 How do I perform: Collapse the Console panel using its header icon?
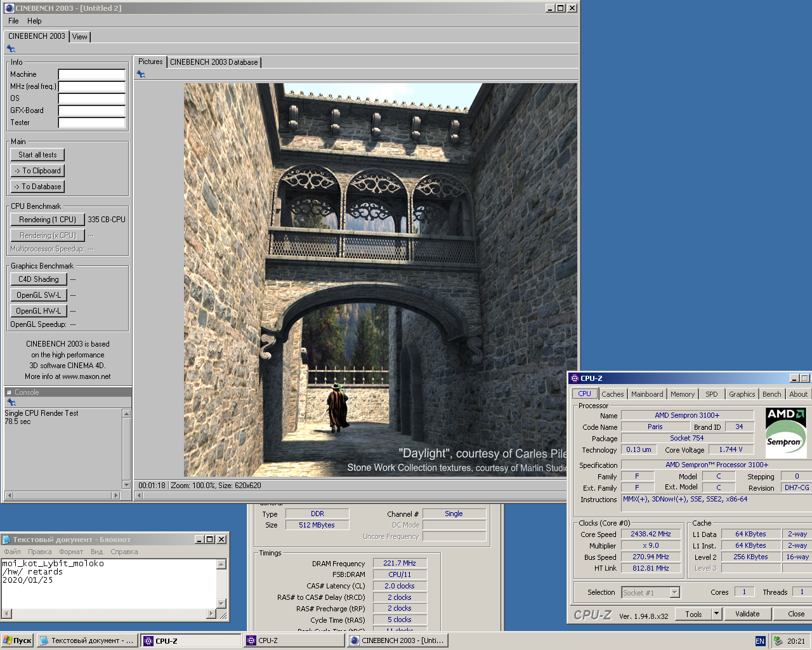coord(9,392)
